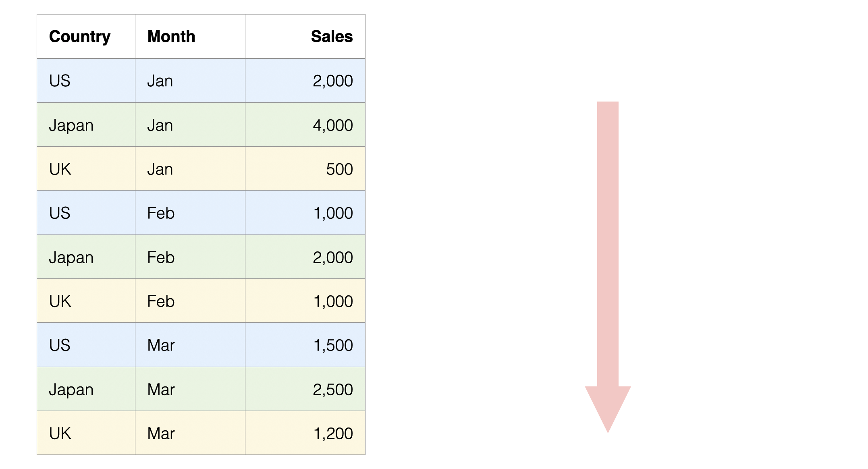The width and height of the screenshot is (868, 469).
Task: Click the Sales column header
Action: click(x=331, y=37)
